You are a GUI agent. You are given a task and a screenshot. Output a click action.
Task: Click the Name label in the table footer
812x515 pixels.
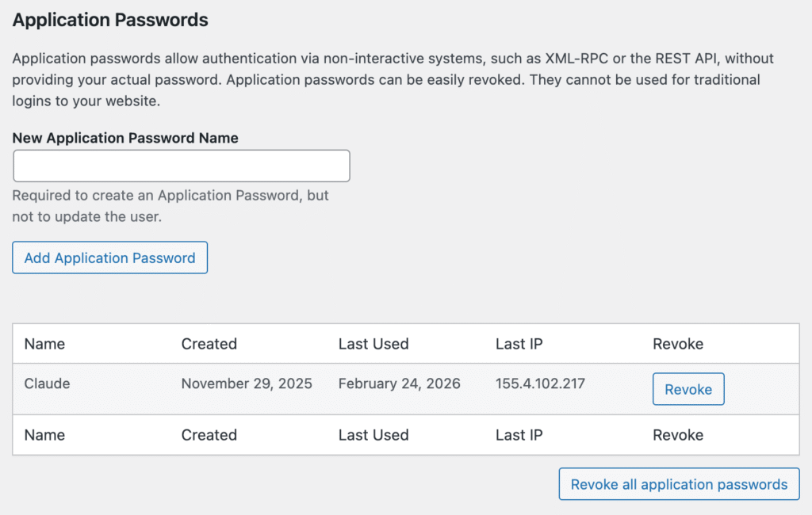(44, 435)
